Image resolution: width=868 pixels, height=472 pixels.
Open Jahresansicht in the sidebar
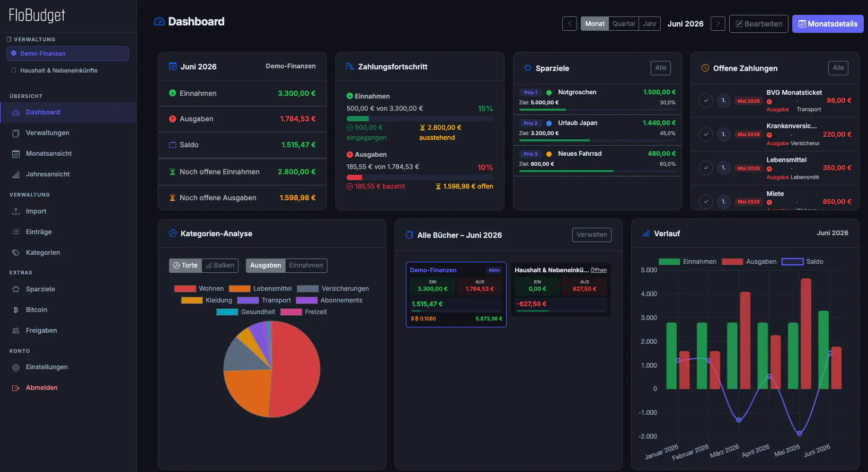tap(68, 174)
